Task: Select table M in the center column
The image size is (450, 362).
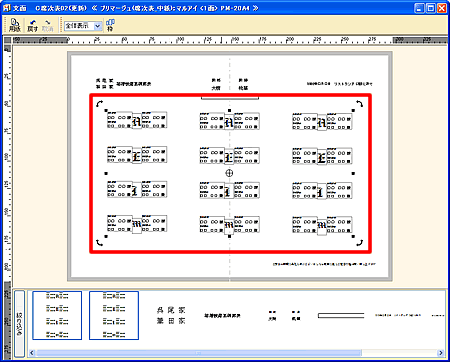Action: (x=229, y=225)
